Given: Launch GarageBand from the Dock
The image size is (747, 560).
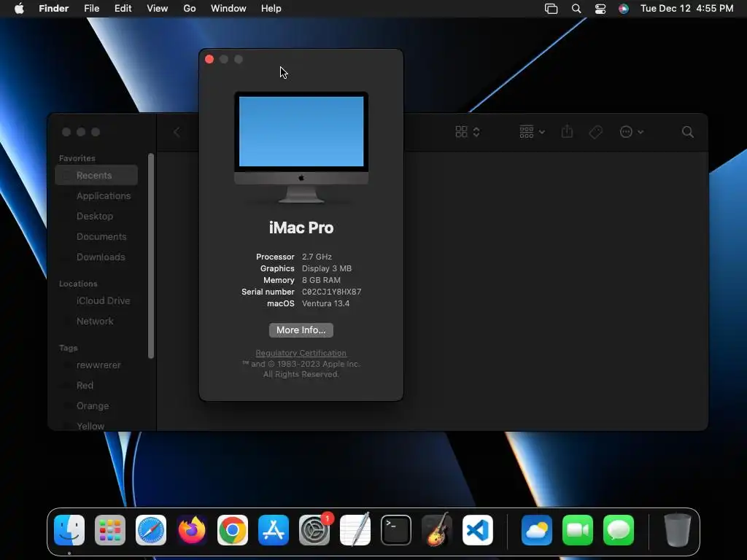Looking at the screenshot, I should tap(437, 530).
